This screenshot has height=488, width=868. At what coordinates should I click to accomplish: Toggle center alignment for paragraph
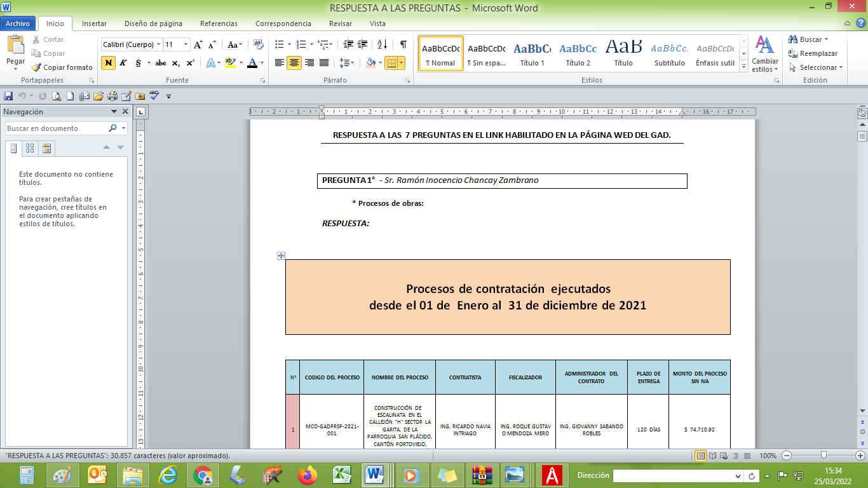294,63
